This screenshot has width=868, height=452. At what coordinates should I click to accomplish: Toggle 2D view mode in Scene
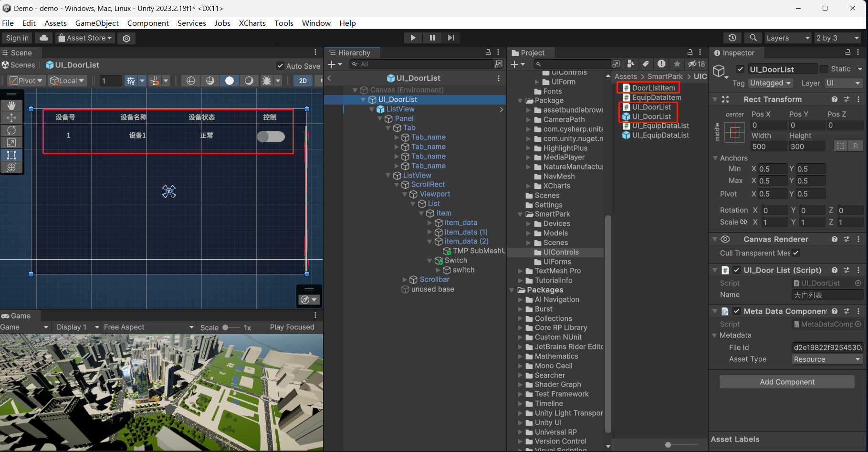click(303, 81)
